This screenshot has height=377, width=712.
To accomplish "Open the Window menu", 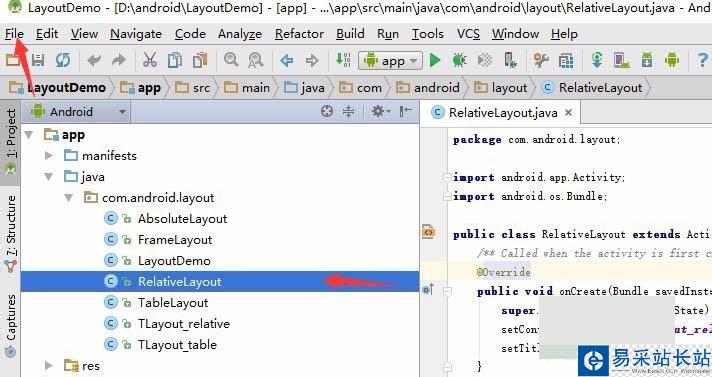I will (515, 34).
